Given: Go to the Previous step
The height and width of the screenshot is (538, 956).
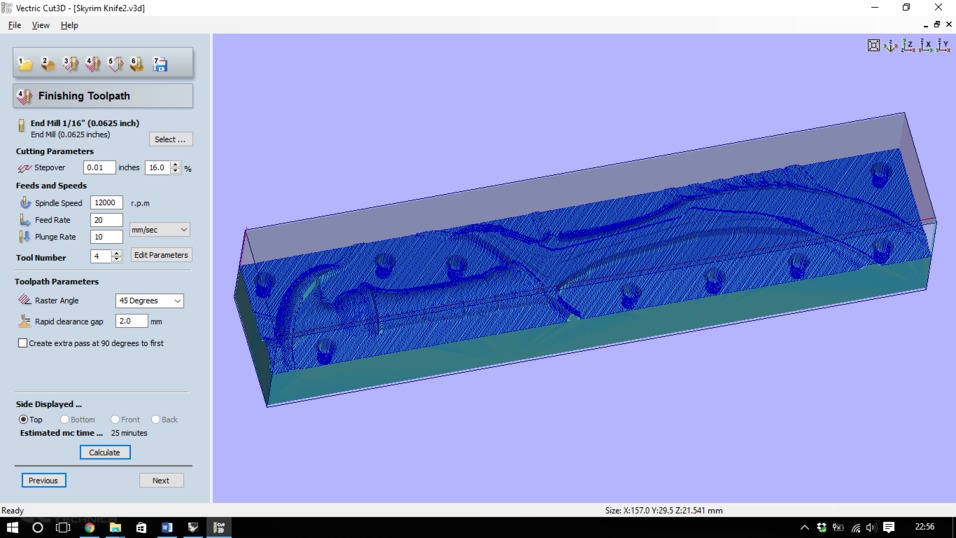Looking at the screenshot, I should click(43, 481).
